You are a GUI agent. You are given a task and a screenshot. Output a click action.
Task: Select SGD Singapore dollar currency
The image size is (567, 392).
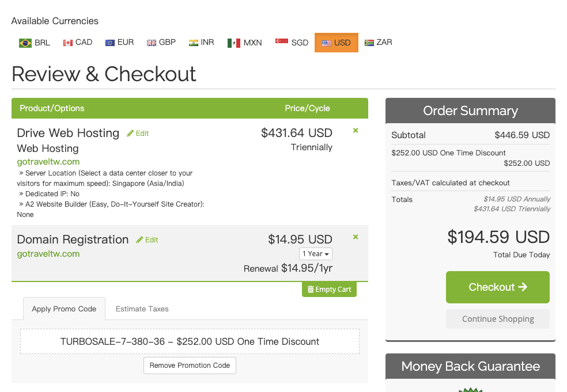coord(292,43)
